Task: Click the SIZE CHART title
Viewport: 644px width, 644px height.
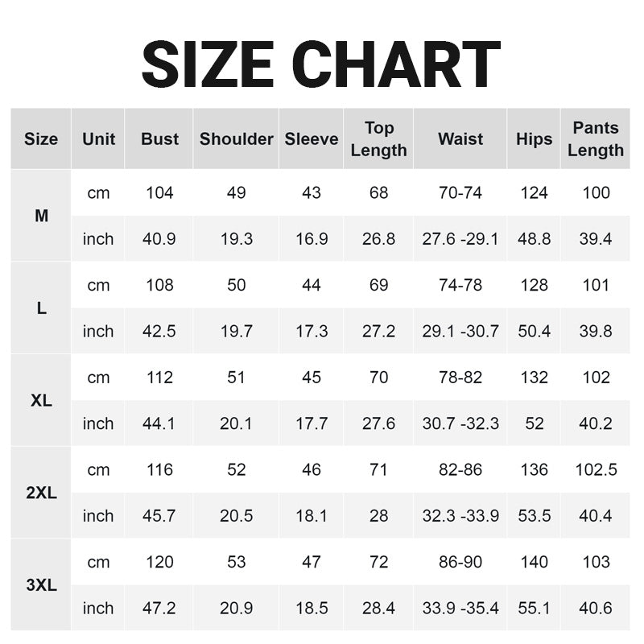Action: click(321, 64)
